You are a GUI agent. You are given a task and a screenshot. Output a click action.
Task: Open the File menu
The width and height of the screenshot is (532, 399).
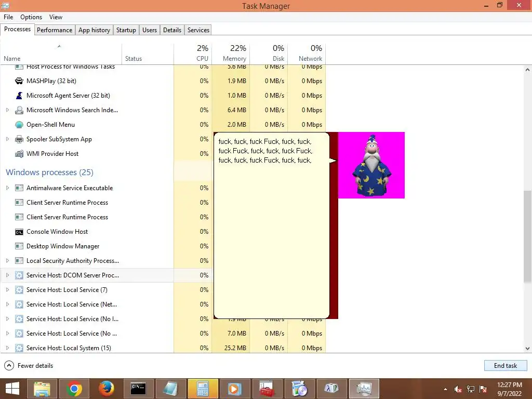[8, 17]
